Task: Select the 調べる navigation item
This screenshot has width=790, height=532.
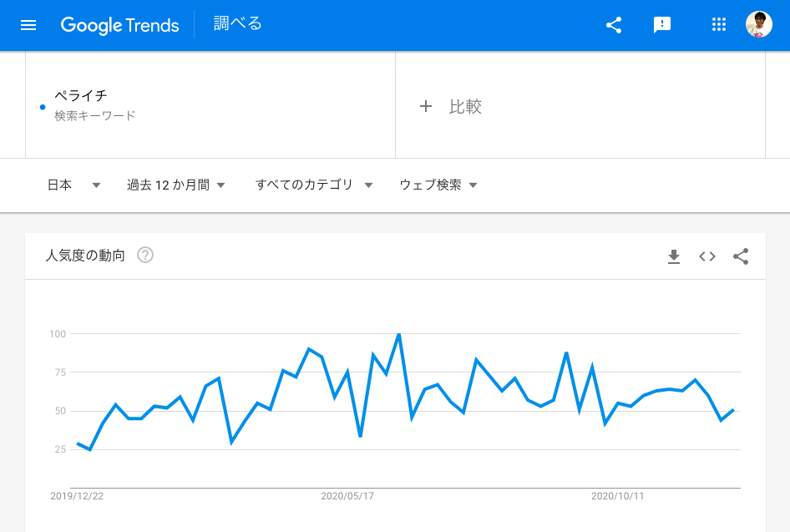Action: click(238, 24)
